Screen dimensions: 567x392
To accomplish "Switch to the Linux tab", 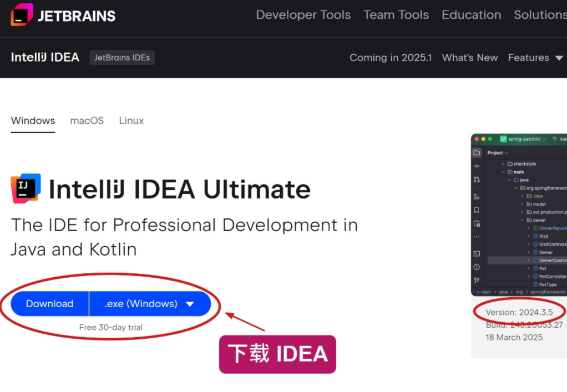I will coord(131,121).
